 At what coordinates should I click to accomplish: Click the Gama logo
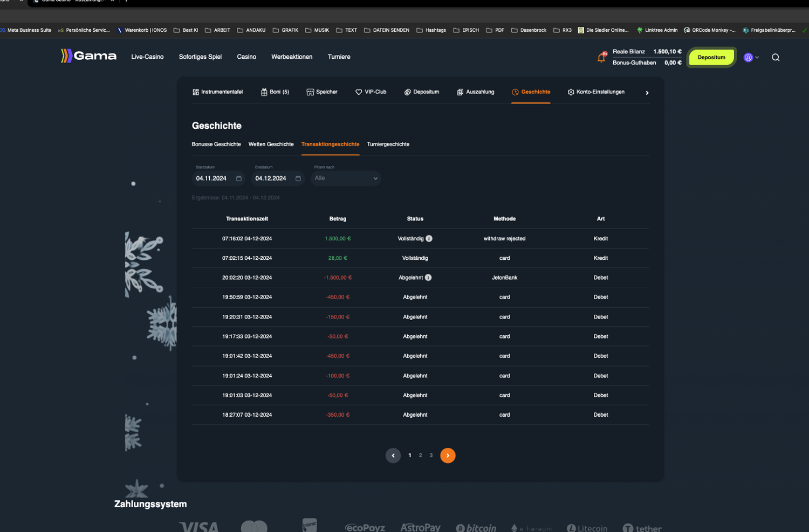click(88, 56)
